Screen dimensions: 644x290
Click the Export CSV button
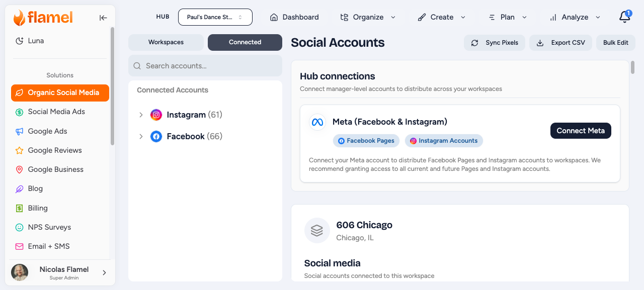(x=560, y=43)
